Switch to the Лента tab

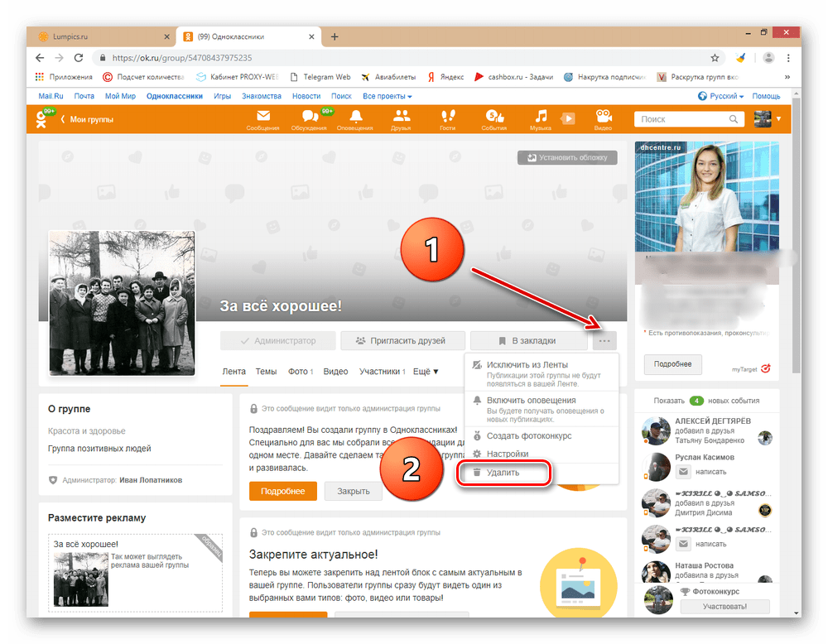pyautogui.click(x=234, y=372)
